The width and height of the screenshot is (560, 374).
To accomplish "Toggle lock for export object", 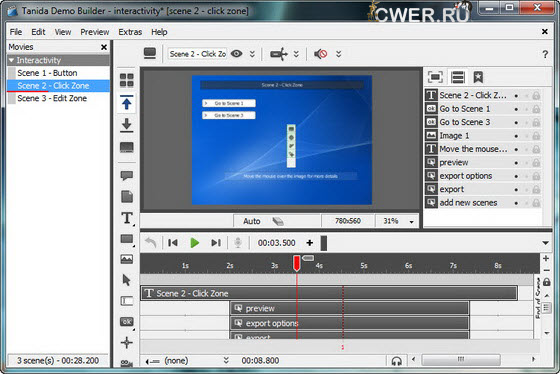I will (536, 190).
